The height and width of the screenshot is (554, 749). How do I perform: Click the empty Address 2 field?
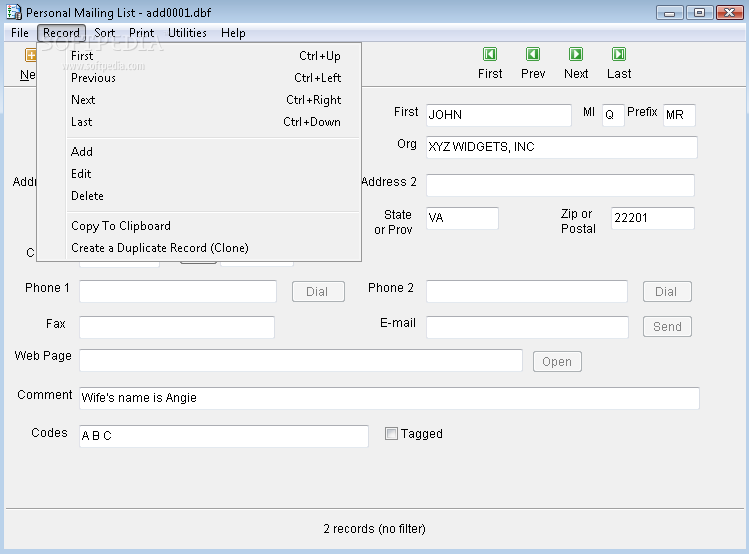560,185
